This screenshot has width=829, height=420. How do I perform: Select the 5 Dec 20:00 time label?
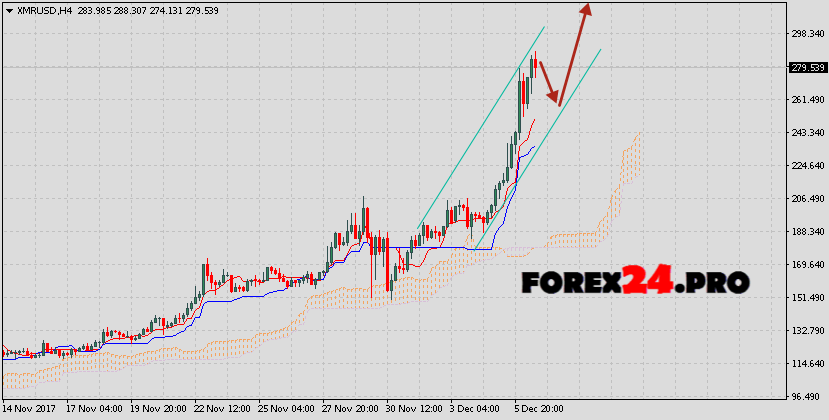(538, 409)
